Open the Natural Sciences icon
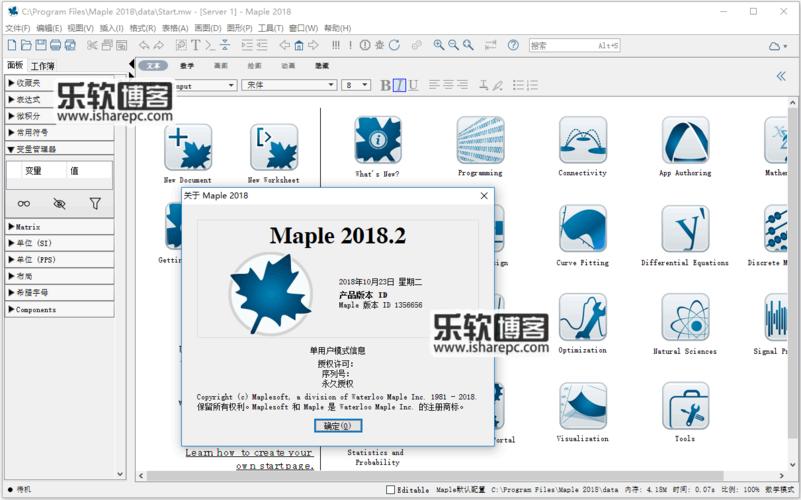 pyautogui.click(x=685, y=317)
